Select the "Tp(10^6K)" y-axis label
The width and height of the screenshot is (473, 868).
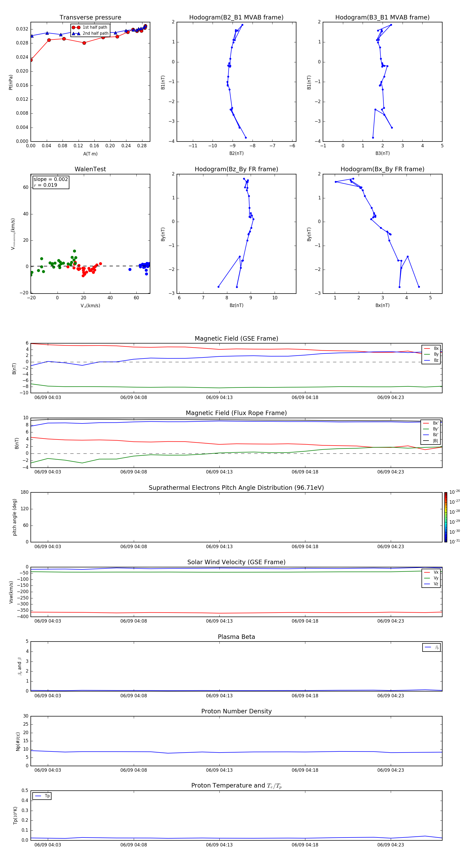[x=15, y=815]
